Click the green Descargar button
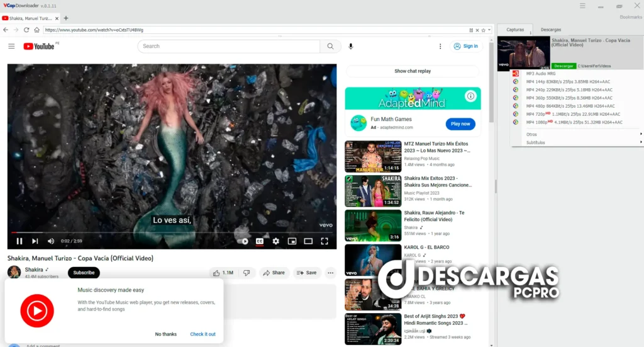 [563, 65]
